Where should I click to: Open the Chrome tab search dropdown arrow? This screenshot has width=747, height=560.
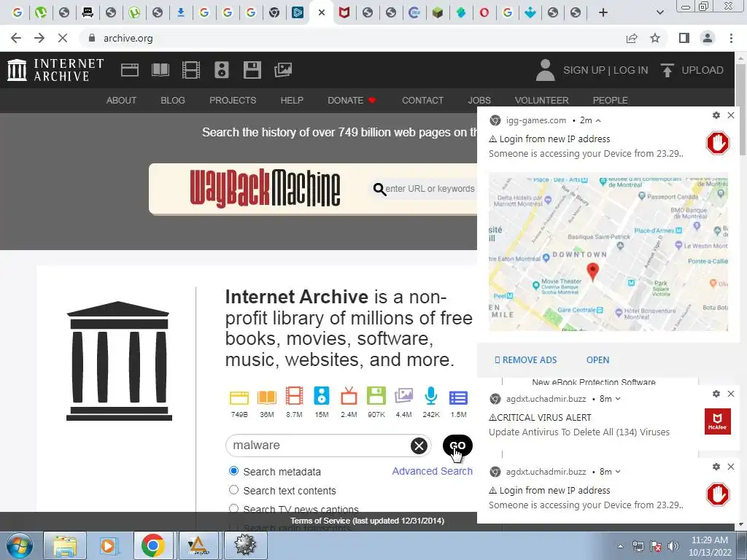pos(659,12)
